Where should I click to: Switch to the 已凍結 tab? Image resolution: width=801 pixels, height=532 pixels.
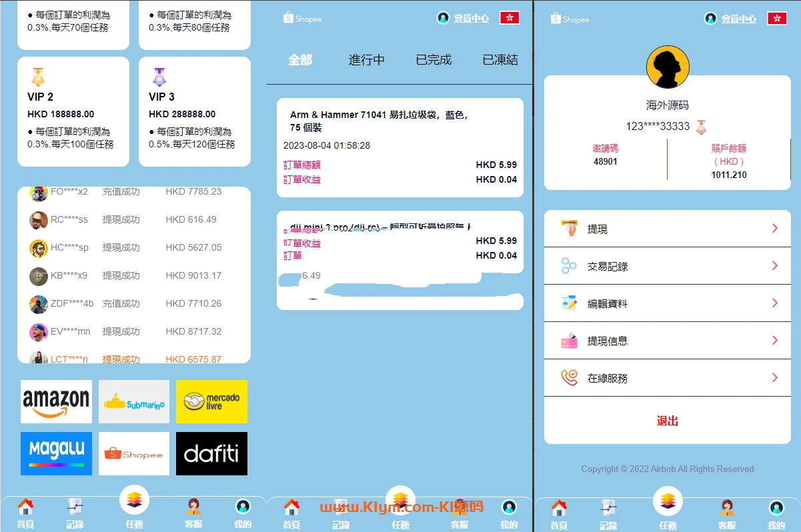click(x=500, y=60)
